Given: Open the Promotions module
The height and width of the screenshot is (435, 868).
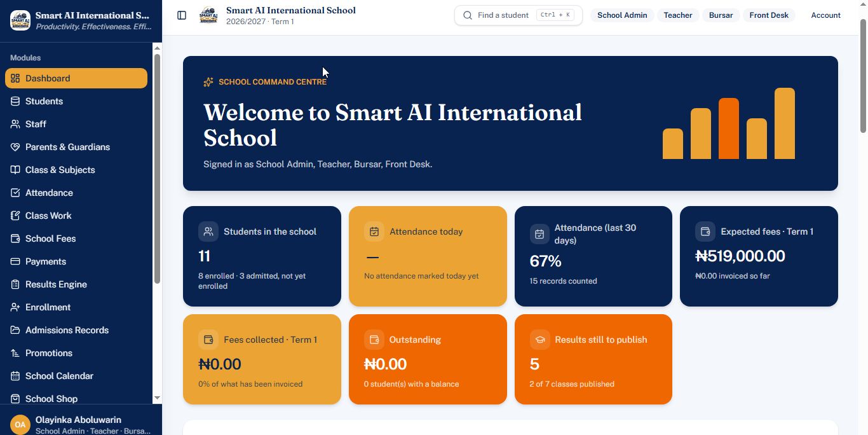Looking at the screenshot, I should 76,353.
